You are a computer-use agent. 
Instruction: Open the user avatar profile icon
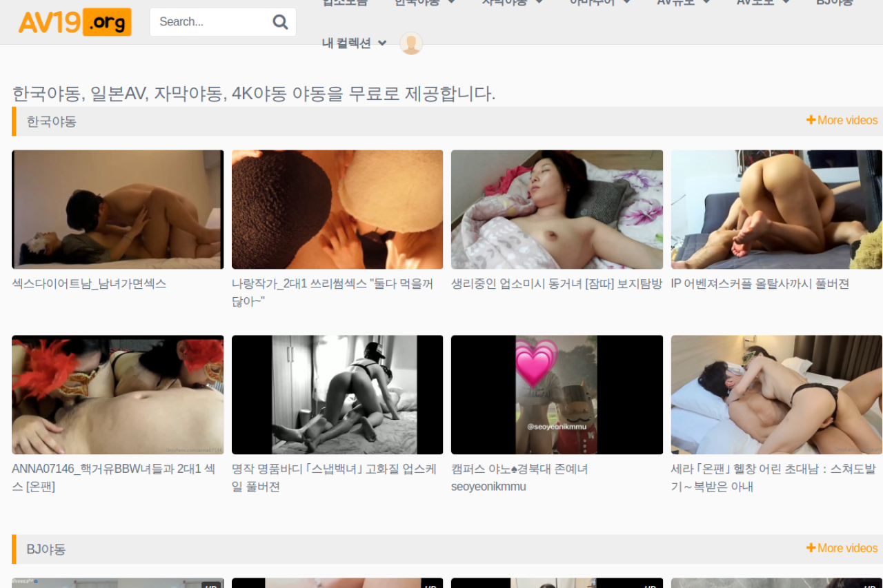(x=411, y=43)
